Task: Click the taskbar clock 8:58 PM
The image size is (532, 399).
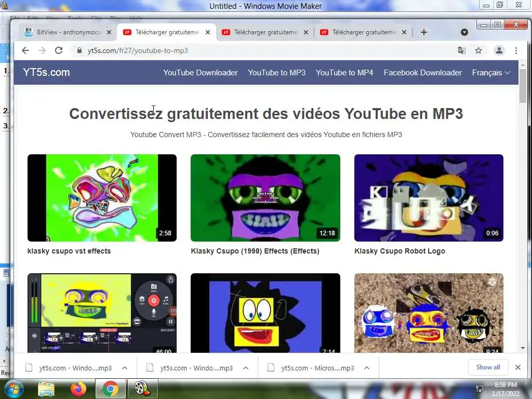Action: (506, 385)
